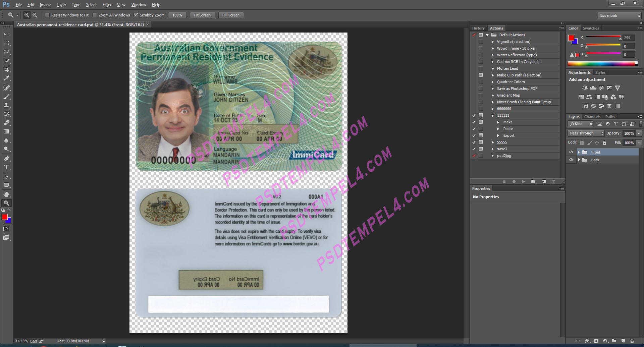The height and width of the screenshot is (347, 644).
Task: Pick the Crop tool
Action: [x=6, y=69]
